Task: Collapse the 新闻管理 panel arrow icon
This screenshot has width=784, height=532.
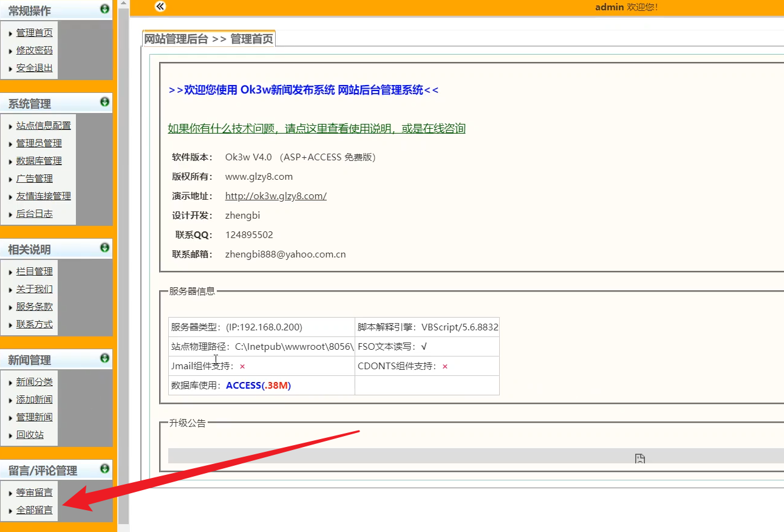Action: tap(104, 358)
